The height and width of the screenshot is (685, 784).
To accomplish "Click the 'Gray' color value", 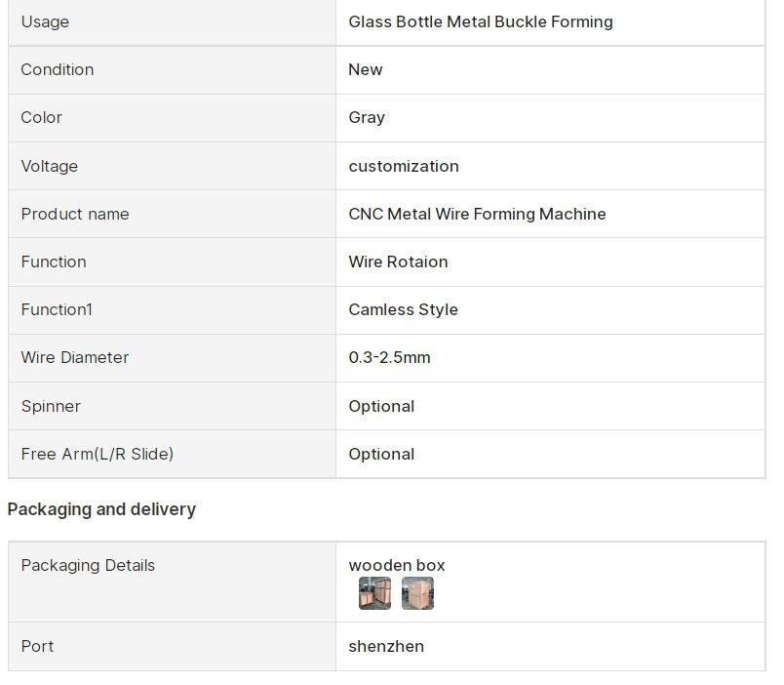I will pos(367,117).
